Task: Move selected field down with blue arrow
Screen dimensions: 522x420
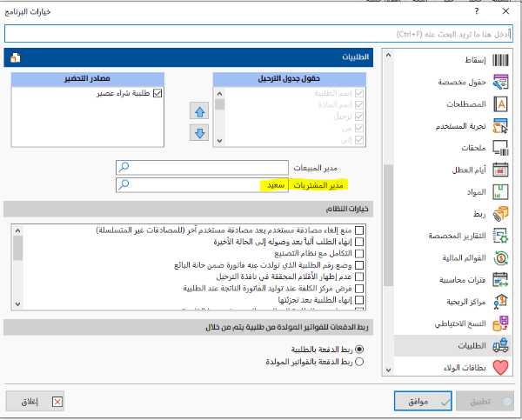Action: tap(199, 133)
